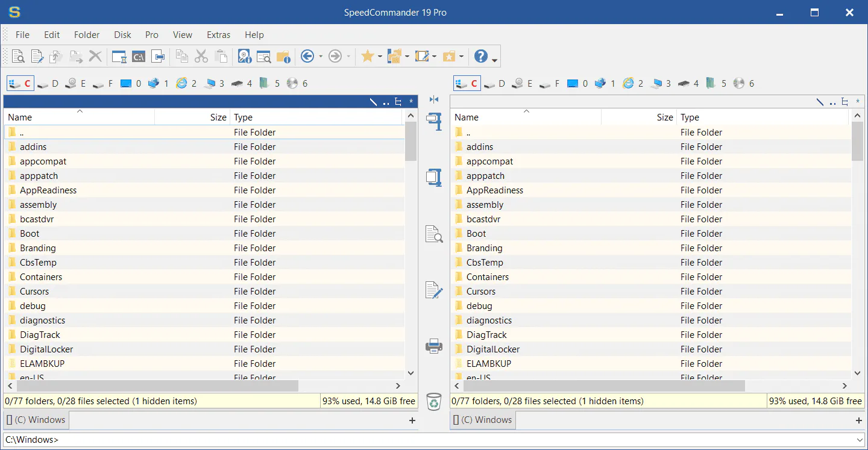Expand the folder tree icon dropdown arrow
868x450 pixels.
(407, 57)
